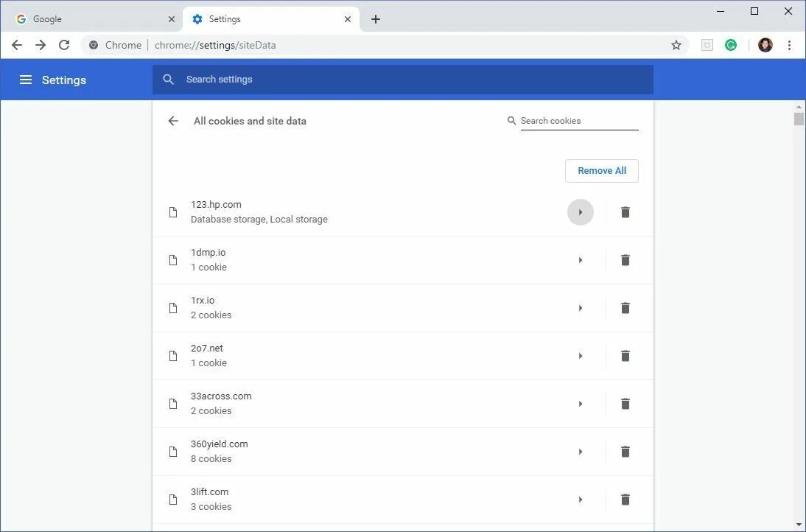Click the Search cookies magnifier icon
This screenshot has width=806, height=532.
coord(511,121)
